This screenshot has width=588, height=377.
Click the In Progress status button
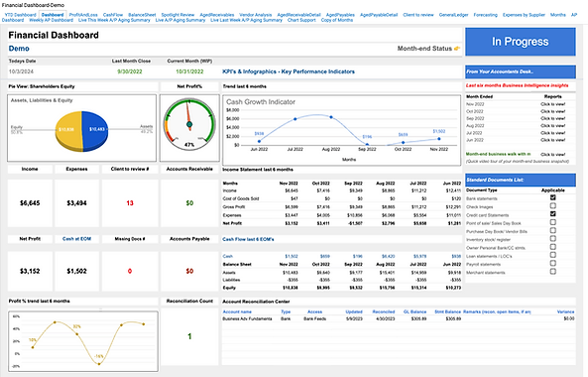[x=521, y=42]
